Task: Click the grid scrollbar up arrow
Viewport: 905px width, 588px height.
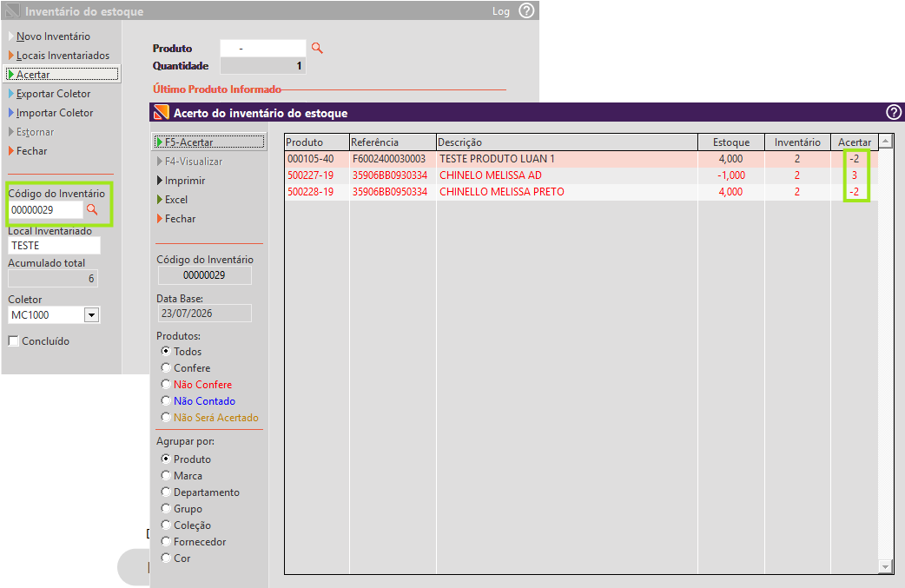Action: coord(885,142)
